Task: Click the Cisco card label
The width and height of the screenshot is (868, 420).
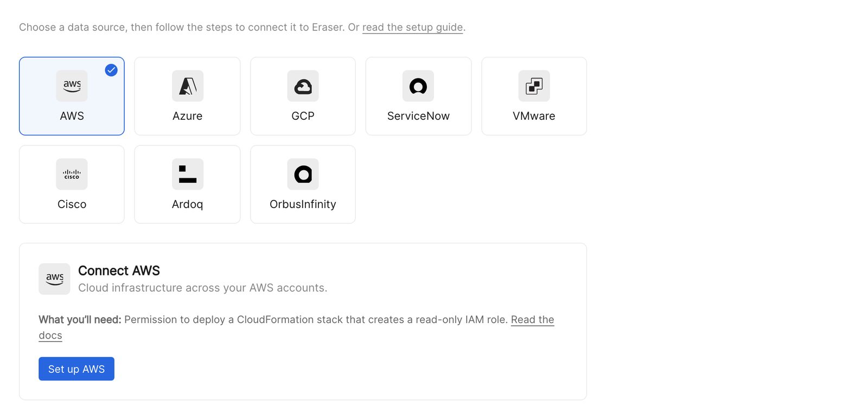Action: (72, 204)
